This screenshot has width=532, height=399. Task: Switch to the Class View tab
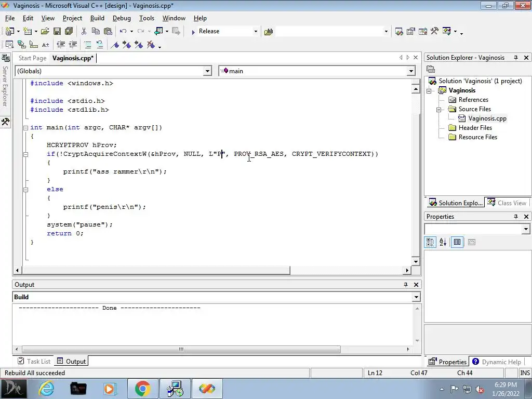coord(508,203)
